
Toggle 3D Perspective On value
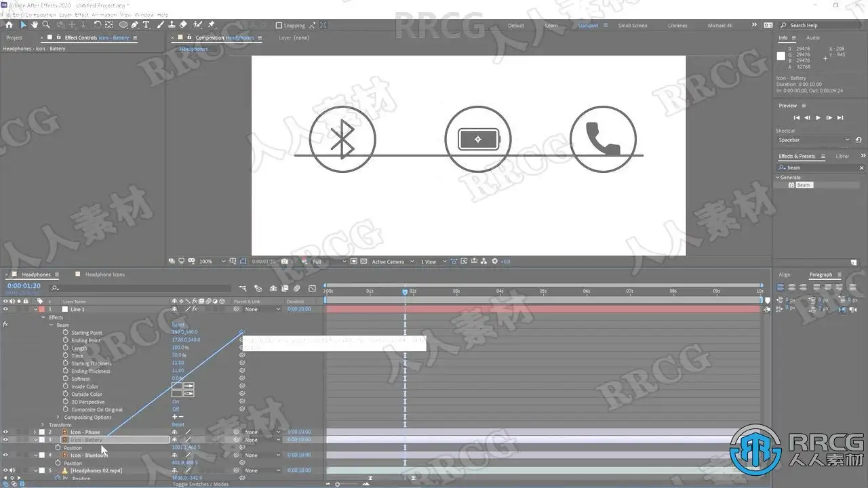tap(176, 402)
